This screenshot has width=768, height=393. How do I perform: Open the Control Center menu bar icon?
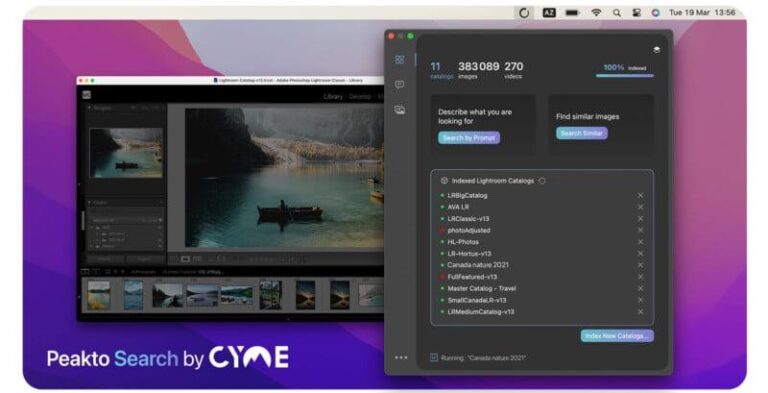click(x=636, y=13)
